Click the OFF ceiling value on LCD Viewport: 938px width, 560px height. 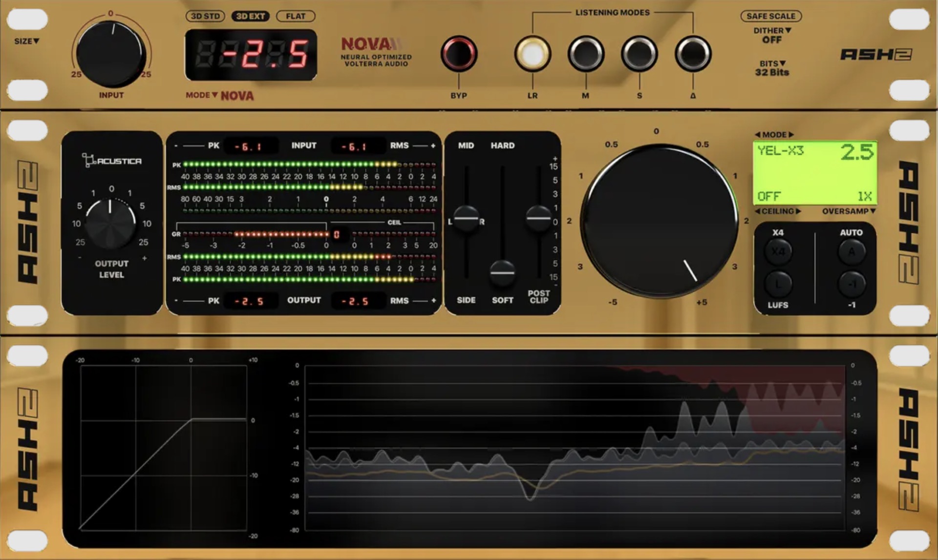[769, 196]
